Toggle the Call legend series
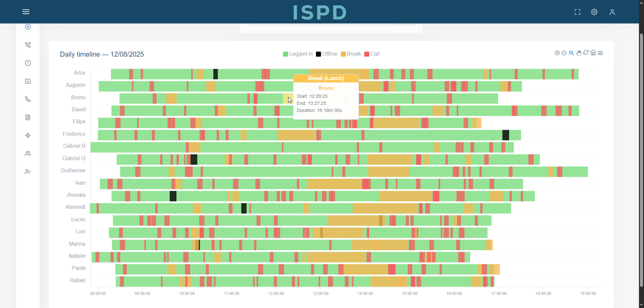The height and width of the screenshot is (308, 644). tap(372, 54)
